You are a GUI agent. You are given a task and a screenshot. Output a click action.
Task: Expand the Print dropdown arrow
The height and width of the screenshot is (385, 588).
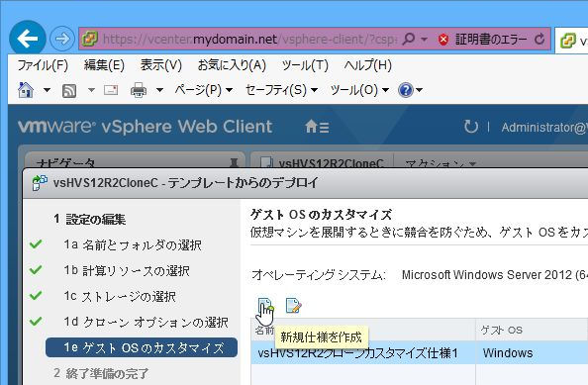tap(159, 90)
